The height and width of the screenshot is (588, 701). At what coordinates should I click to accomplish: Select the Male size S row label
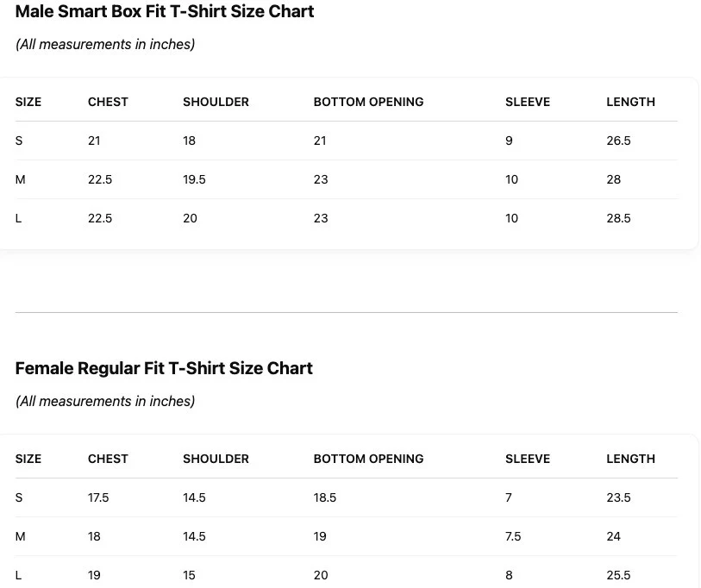[19, 141]
